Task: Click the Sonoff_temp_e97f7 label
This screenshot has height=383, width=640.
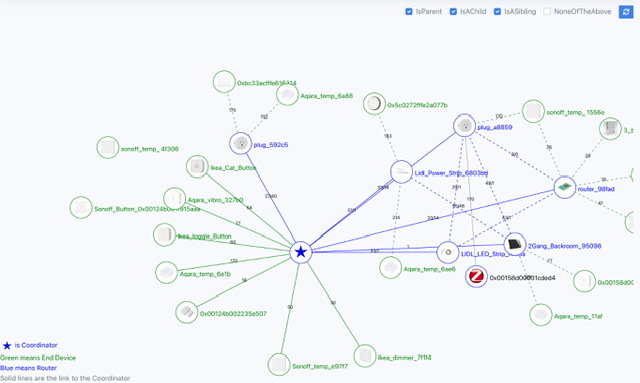Action: 320,366
